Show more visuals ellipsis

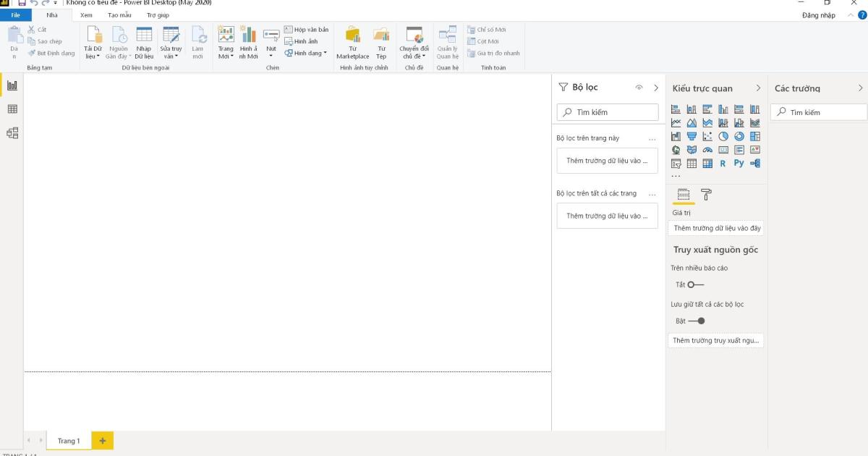click(676, 176)
